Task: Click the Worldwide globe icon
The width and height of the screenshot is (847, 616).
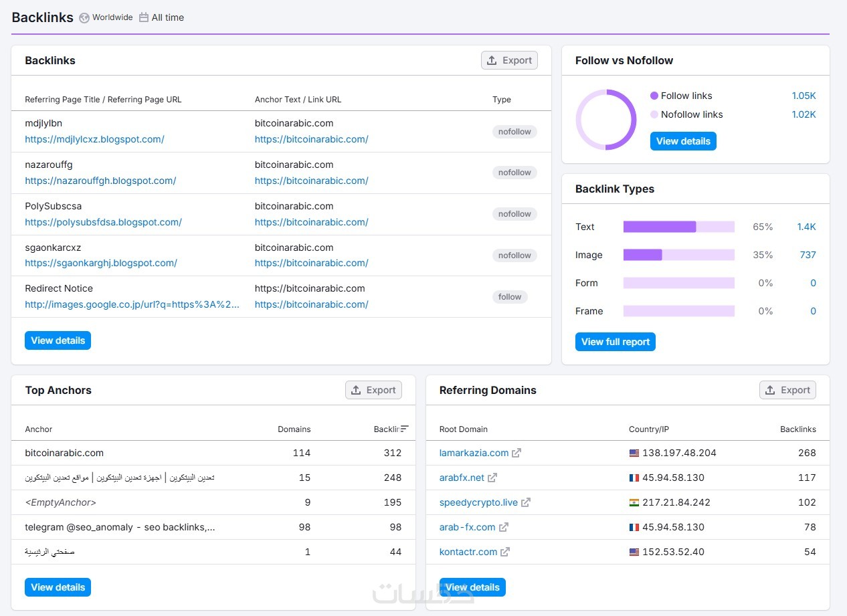Action: (84, 18)
